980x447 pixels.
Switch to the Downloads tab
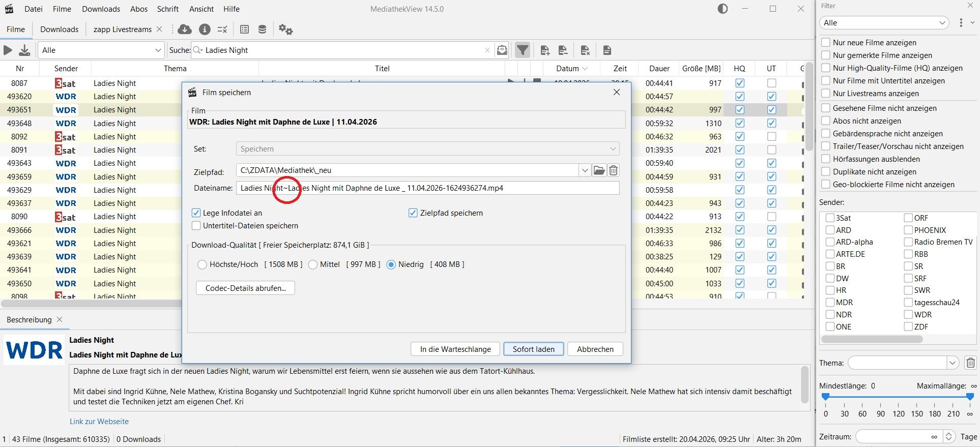(x=60, y=29)
